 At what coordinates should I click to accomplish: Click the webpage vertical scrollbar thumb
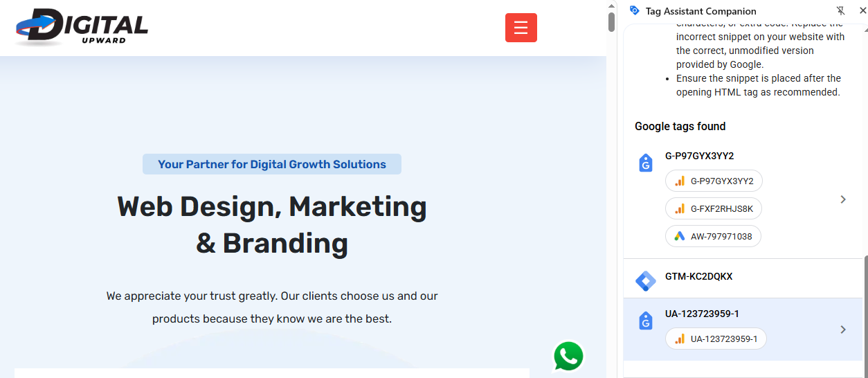point(611,21)
